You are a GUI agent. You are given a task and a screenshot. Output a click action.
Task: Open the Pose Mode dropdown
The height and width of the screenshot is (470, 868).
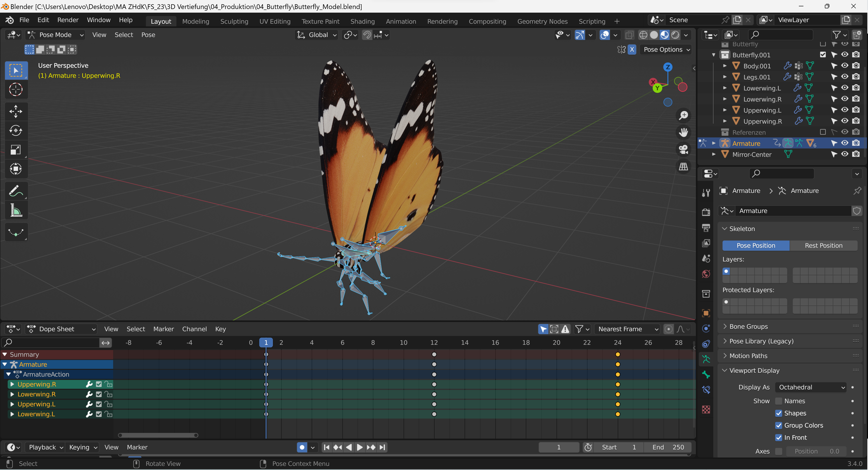(56, 35)
